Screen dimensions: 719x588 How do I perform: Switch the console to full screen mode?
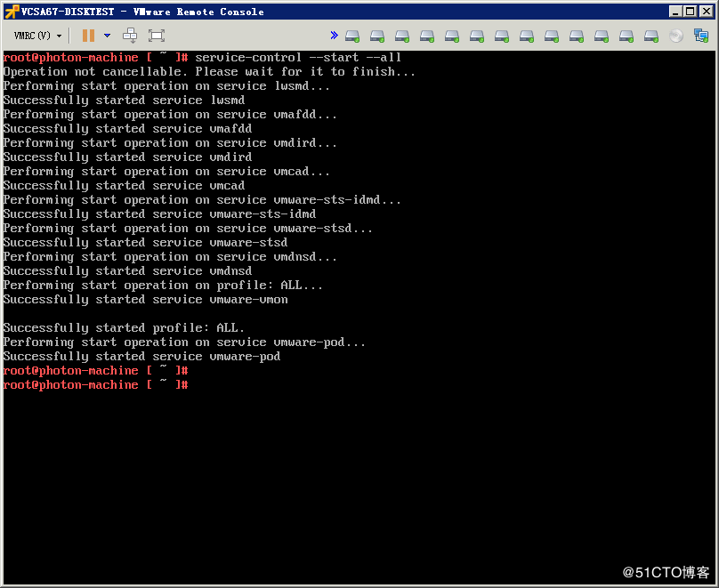pyautogui.click(x=157, y=36)
